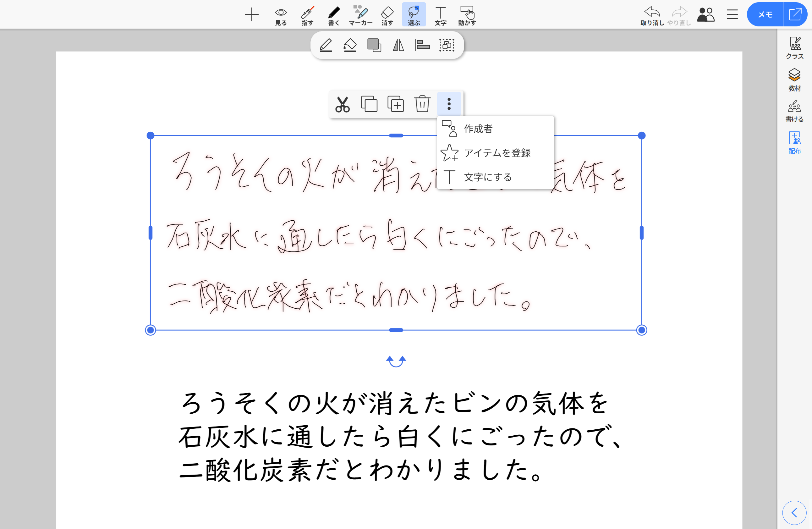812x529 pixels.
Task: Choose アイテムを登録 menu entry
Action: pyautogui.click(x=497, y=153)
